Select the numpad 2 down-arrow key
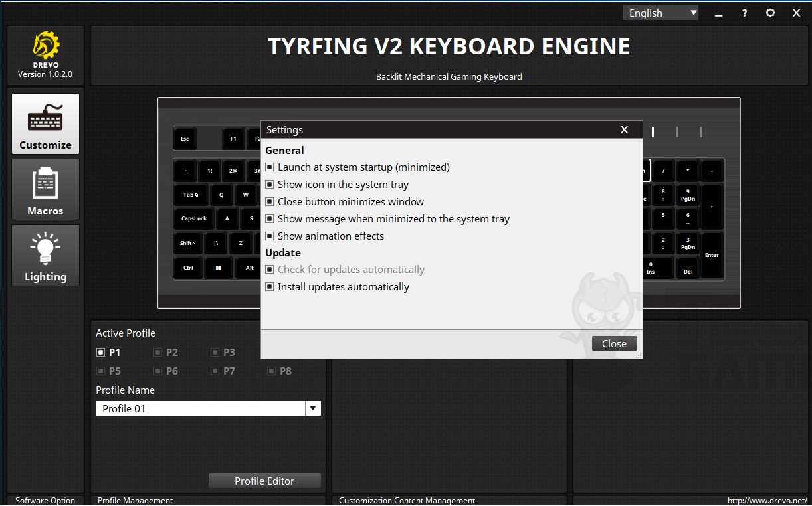The height and width of the screenshot is (506, 812). pos(663,243)
